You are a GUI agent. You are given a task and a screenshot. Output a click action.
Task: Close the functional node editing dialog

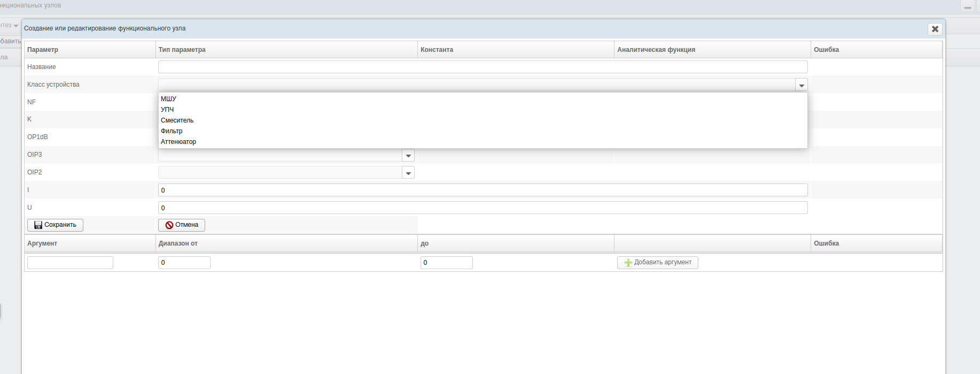pos(935,29)
